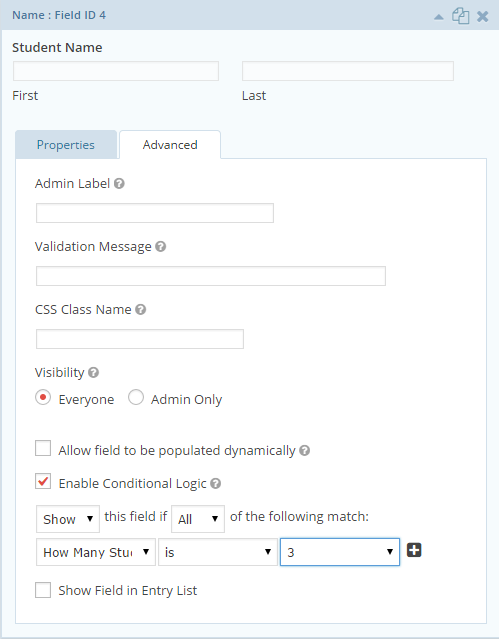This screenshot has width=499, height=639.
Task: Open CSS Class Name help icon
Action: (x=141, y=310)
